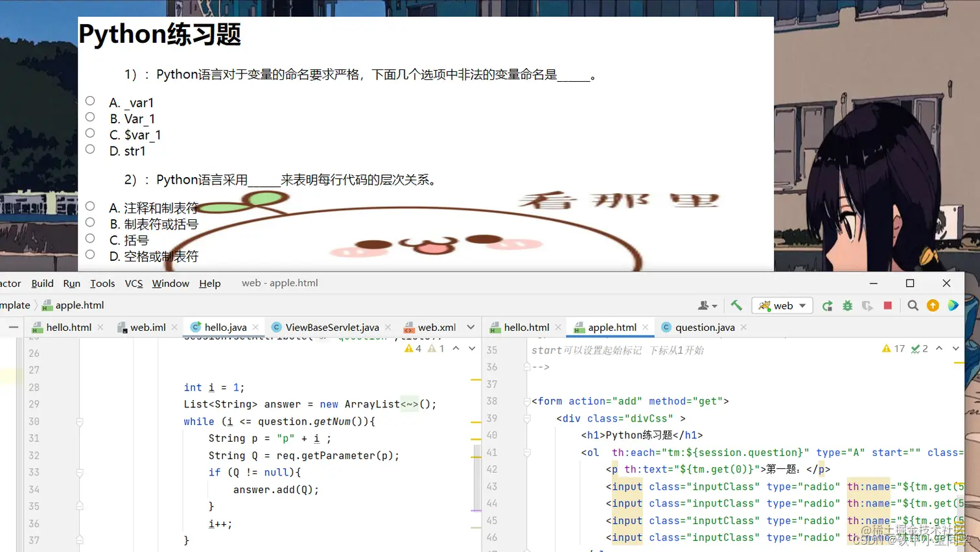Open Search Everywhere magnifier icon
This screenshot has width=980, height=552.
coord(913,305)
